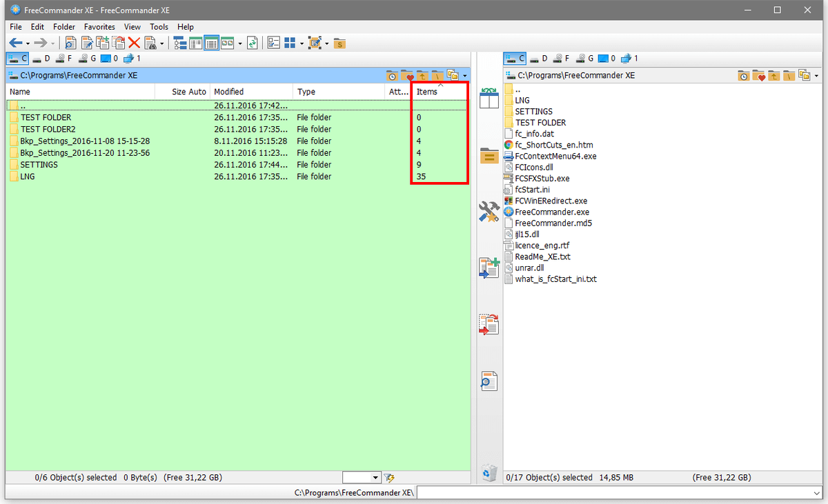
Task: Open file search with binoculars icon
Action: (150, 43)
